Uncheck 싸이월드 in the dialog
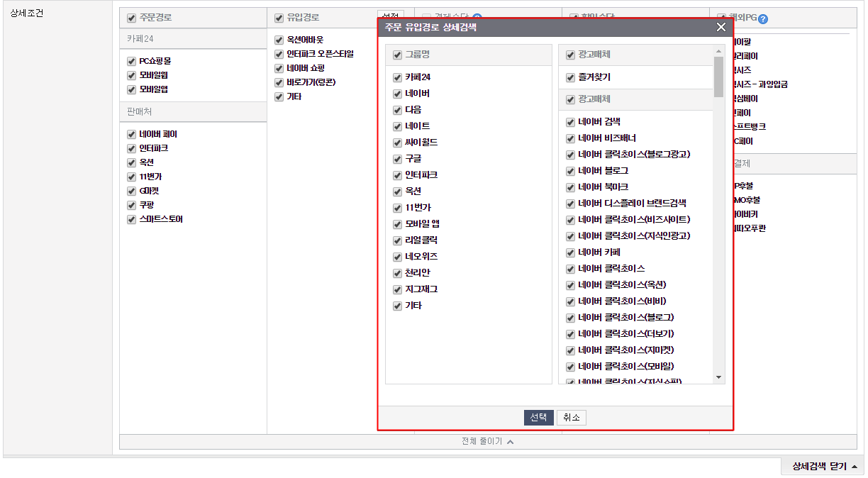This screenshot has height=478, width=868. tap(397, 143)
